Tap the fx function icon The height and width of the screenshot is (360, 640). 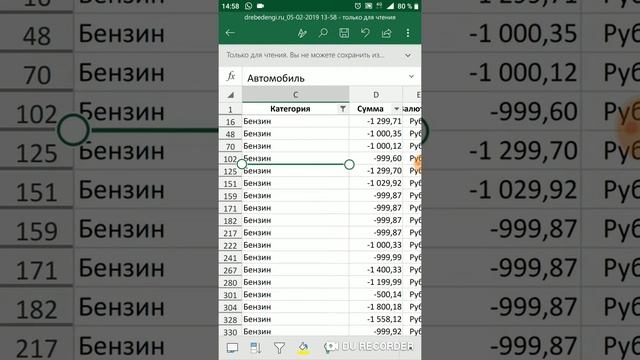point(231,76)
